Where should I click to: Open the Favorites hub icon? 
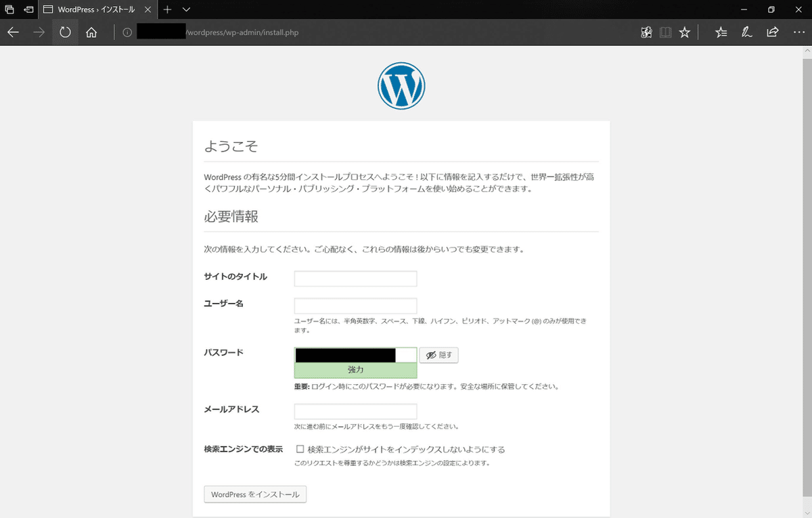(721, 32)
